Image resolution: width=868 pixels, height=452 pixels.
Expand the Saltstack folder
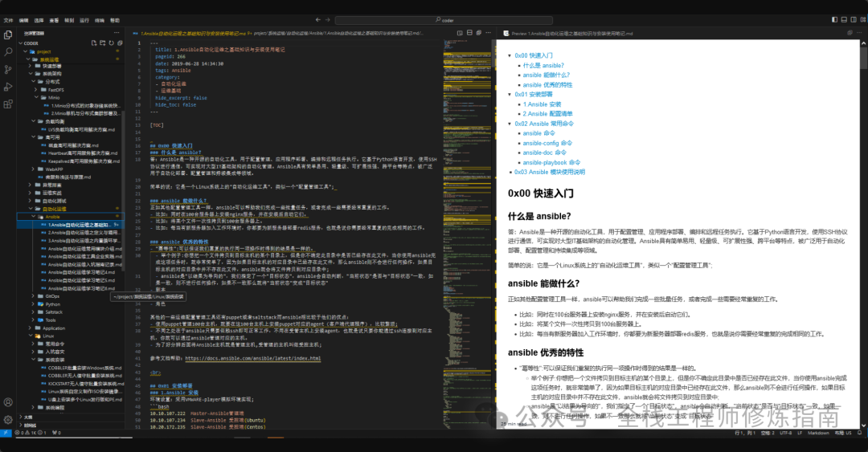(33, 312)
